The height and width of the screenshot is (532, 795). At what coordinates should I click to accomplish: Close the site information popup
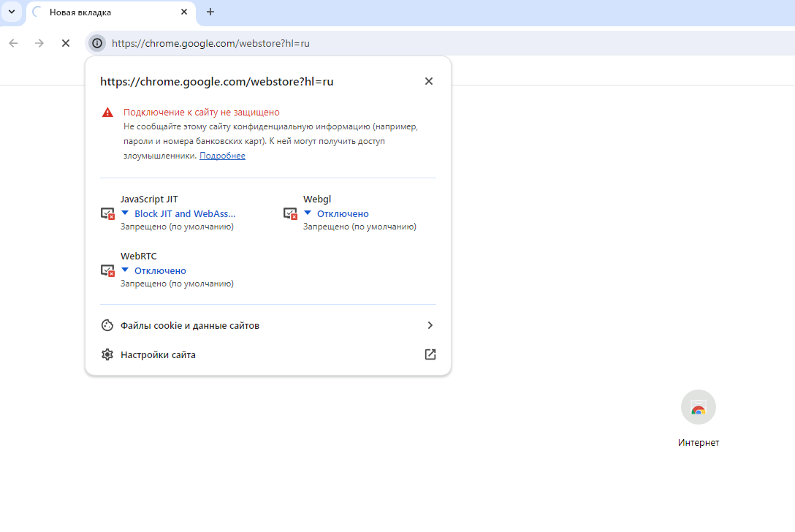pos(429,81)
